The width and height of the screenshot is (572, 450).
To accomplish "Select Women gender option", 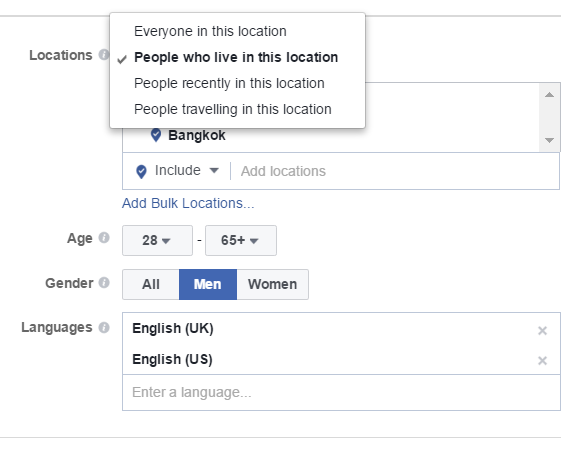I will coord(273,284).
